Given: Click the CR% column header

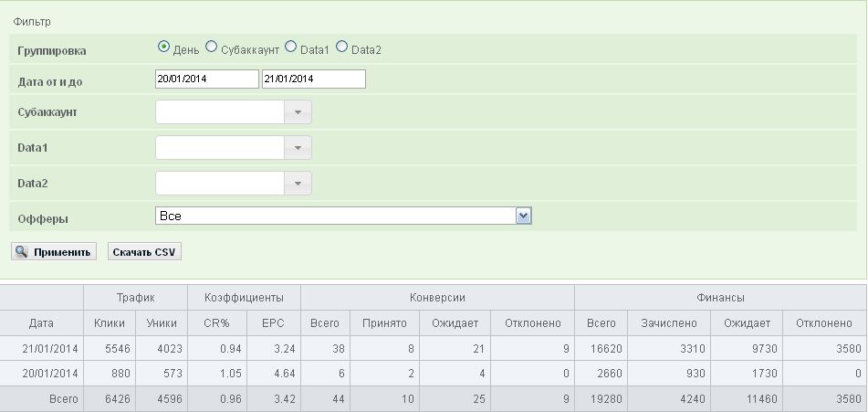Looking at the screenshot, I should point(216,323).
